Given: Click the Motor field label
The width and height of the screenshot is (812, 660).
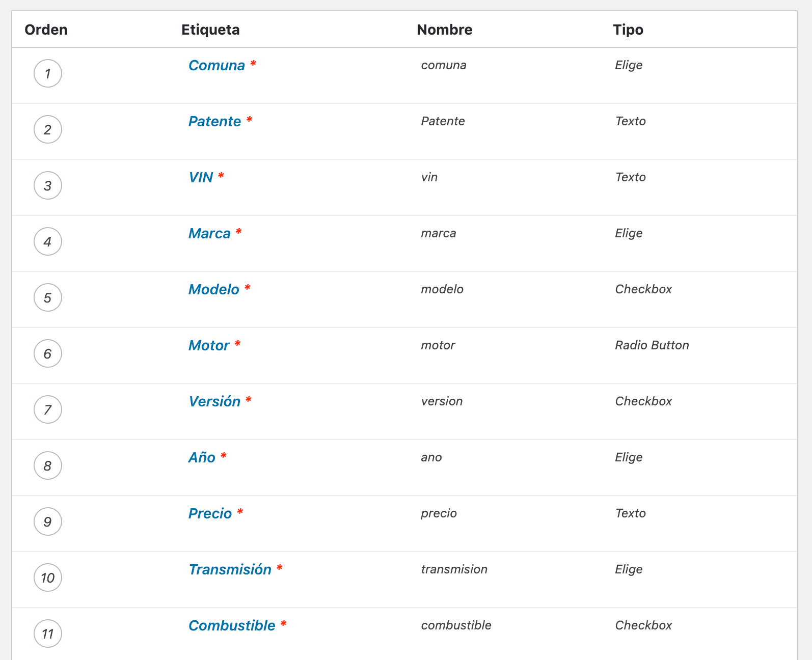Looking at the screenshot, I should (x=209, y=346).
